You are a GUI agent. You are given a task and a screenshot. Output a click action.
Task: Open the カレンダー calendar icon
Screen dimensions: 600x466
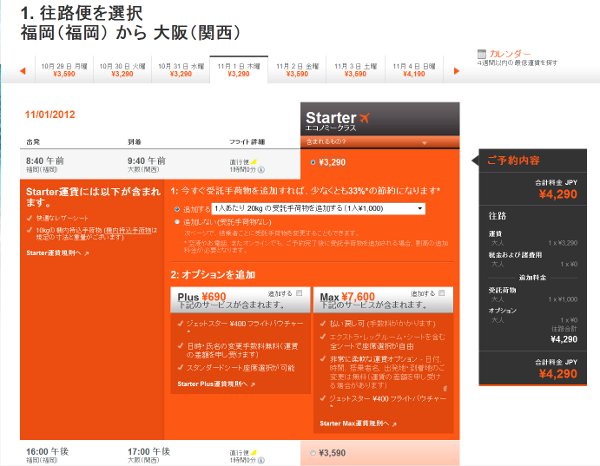(x=481, y=54)
